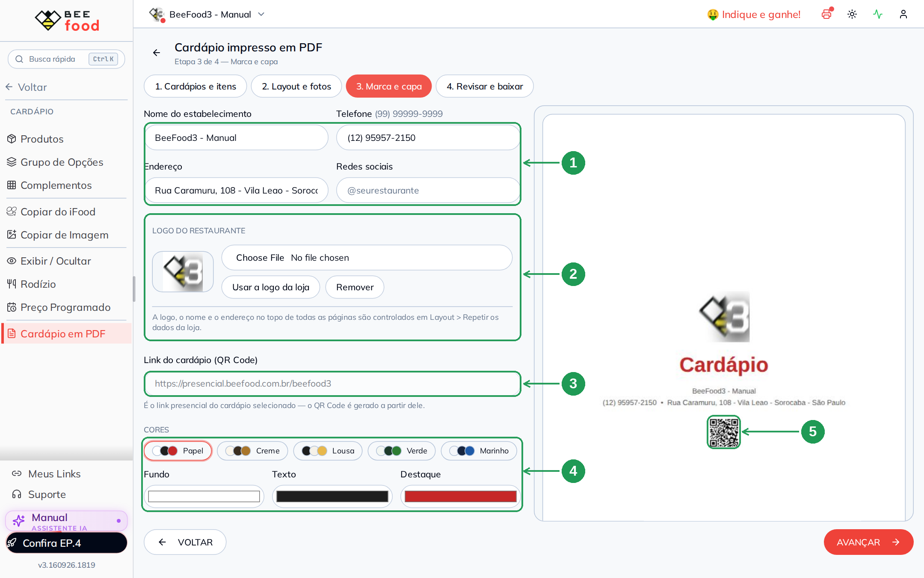Open Cardápio em PDF menu item
Screen dimensions: 924x578
67,334
